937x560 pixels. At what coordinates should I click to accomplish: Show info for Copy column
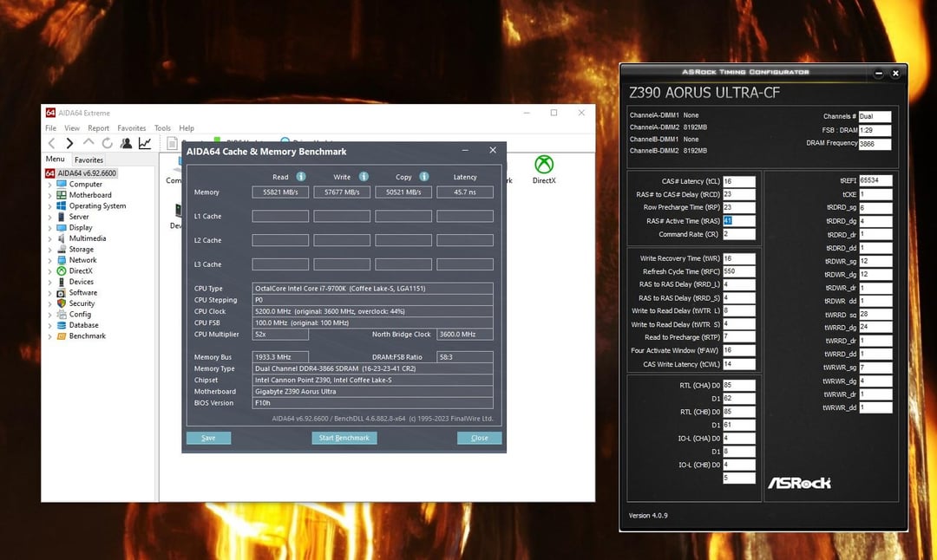[423, 177]
